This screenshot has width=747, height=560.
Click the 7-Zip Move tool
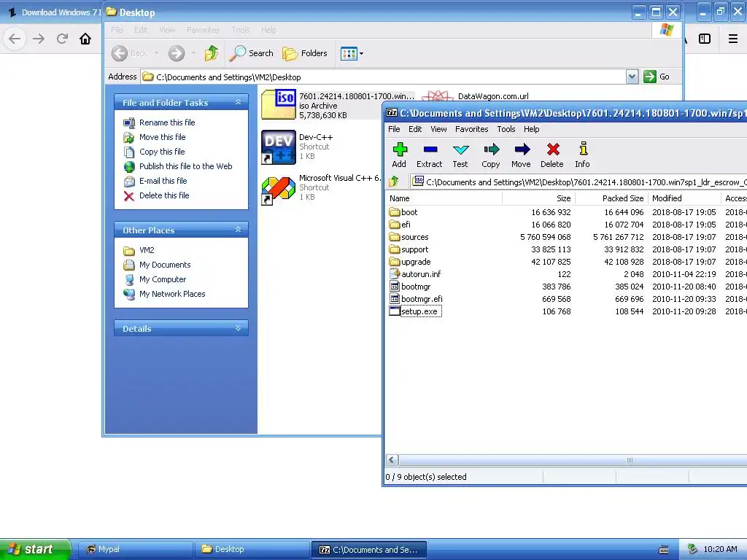(521, 155)
